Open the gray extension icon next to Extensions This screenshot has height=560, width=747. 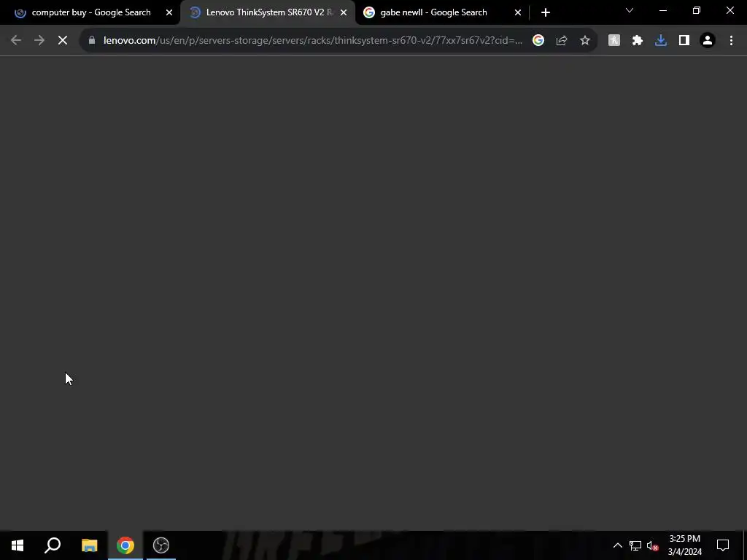tap(614, 41)
